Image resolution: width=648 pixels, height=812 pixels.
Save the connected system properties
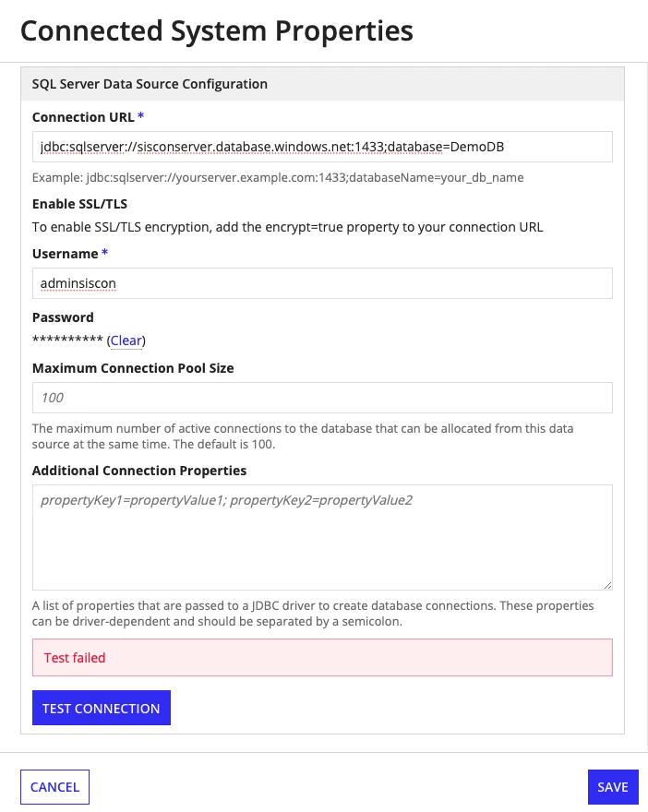click(613, 787)
